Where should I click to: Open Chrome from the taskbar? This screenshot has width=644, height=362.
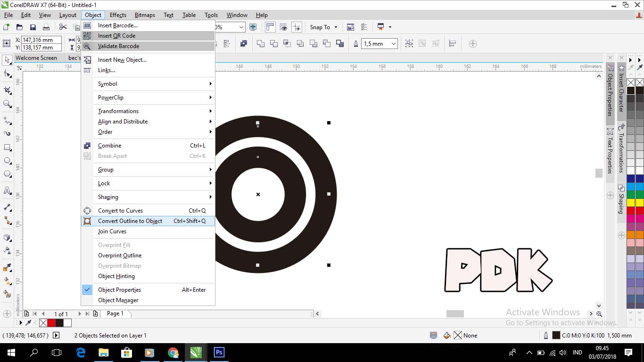tap(173, 353)
